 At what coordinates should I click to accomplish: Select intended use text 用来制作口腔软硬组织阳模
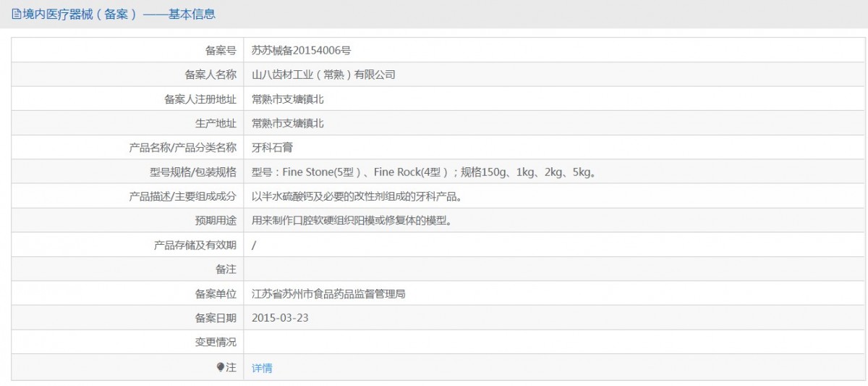click(x=352, y=220)
